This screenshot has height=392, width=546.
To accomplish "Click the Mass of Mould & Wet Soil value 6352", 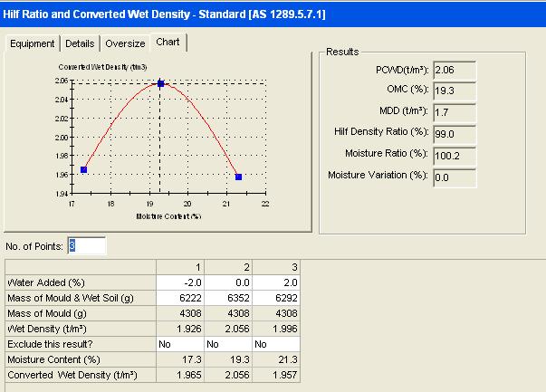I will [228, 297].
